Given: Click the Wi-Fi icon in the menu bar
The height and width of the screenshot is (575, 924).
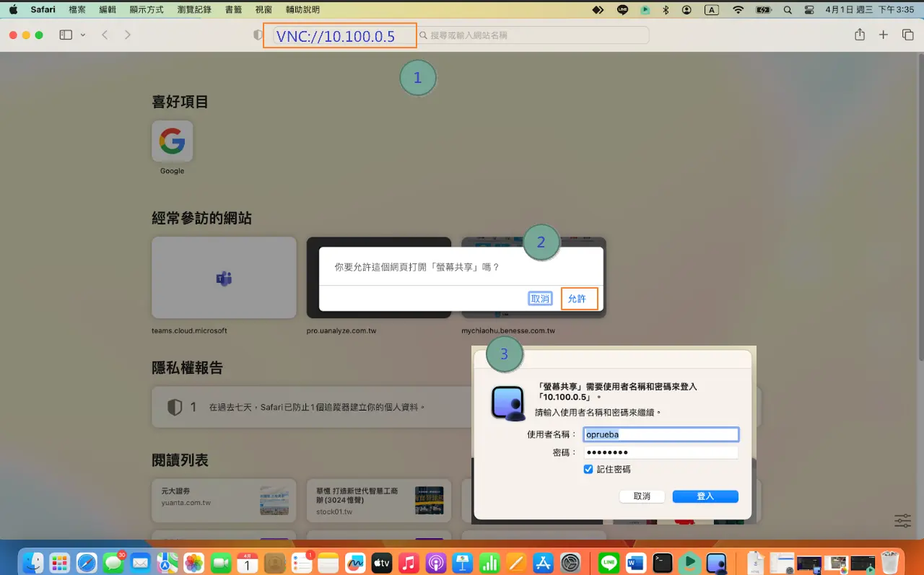Looking at the screenshot, I should pos(738,9).
